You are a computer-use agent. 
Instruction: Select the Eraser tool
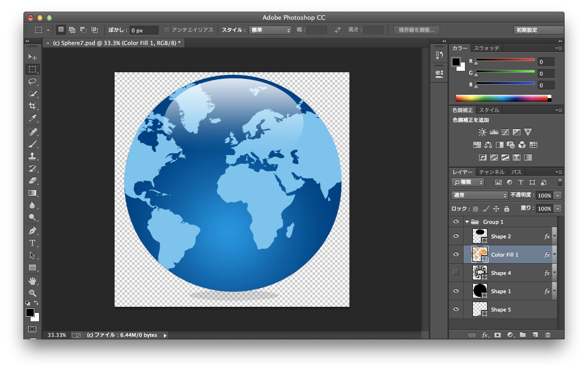32,181
